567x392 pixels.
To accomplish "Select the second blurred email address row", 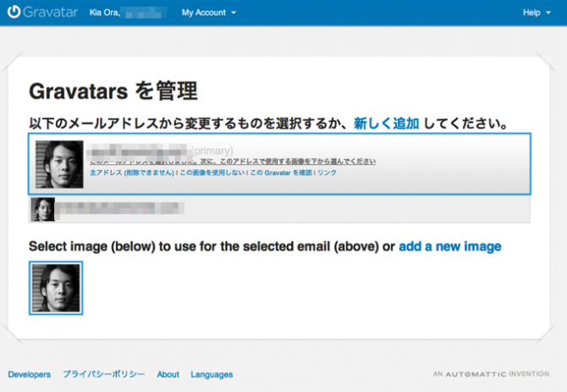I will (x=279, y=209).
